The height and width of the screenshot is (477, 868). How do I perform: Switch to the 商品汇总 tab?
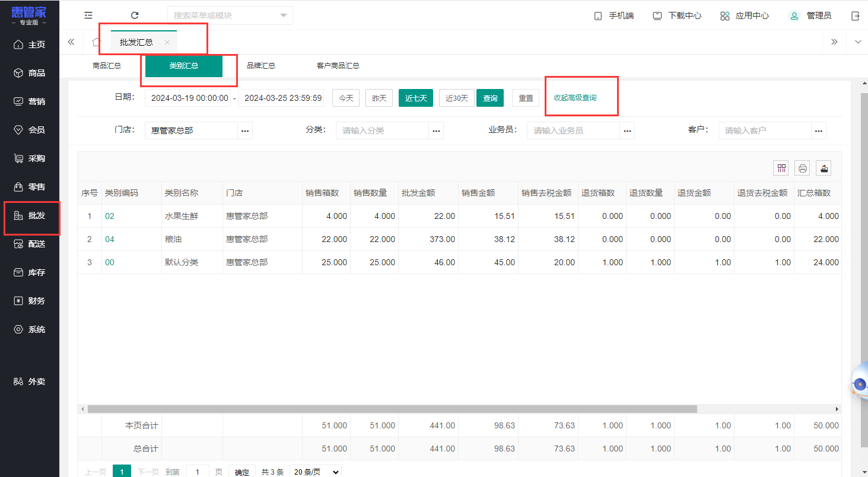click(x=107, y=66)
